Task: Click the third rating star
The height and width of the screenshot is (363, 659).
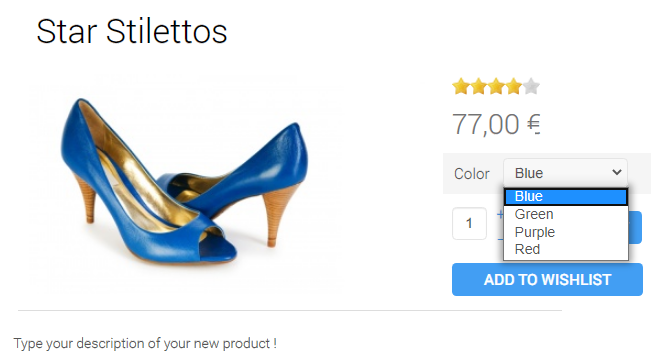Action: [x=496, y=86]
